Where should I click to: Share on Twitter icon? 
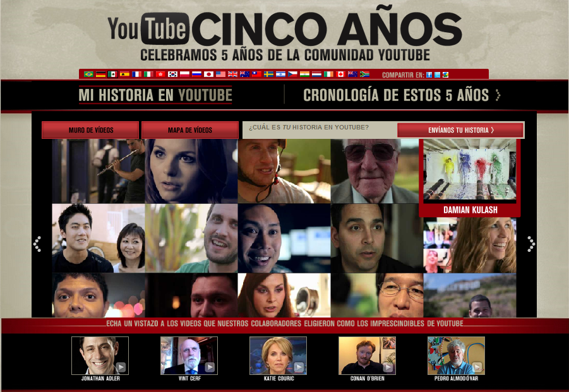(x=437, y=74)
